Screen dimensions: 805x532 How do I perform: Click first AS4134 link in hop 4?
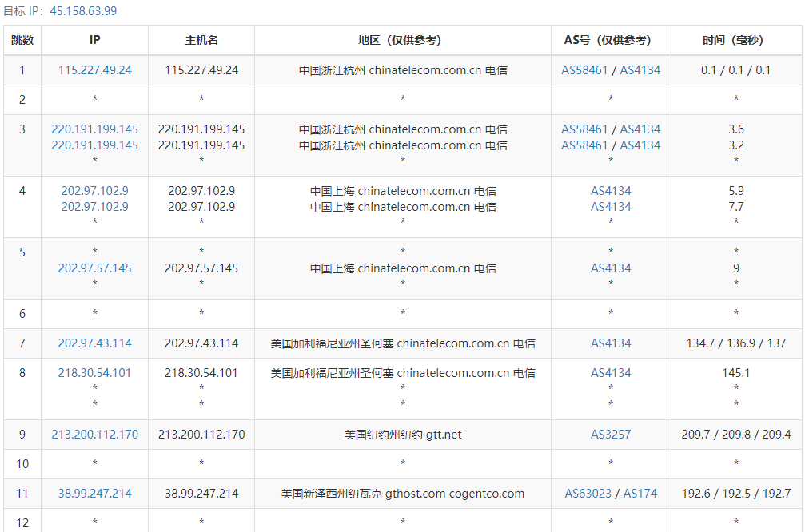click(x=611, y=191)
